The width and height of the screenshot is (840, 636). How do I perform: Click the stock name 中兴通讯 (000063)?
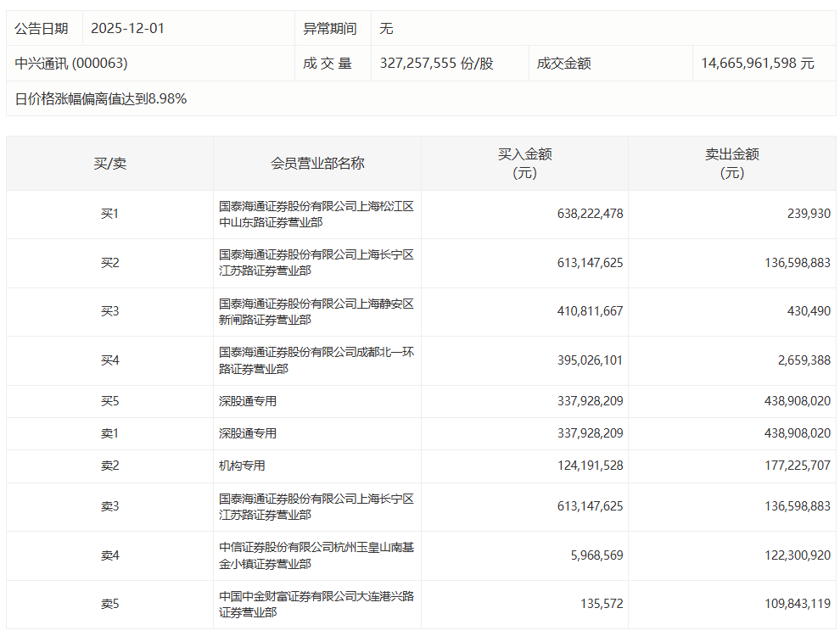[71, 64]
